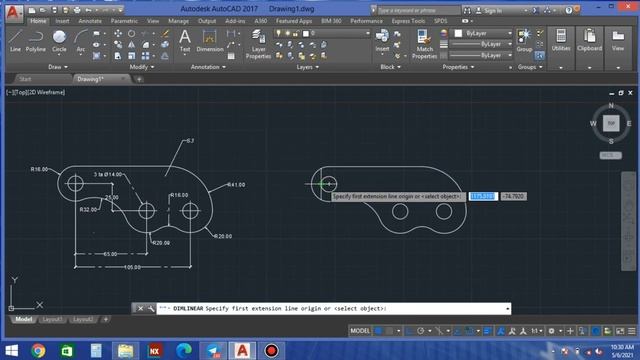Select the Polyline tool
The height and width of the screenshot is (360, 640).
click(36, 41)
